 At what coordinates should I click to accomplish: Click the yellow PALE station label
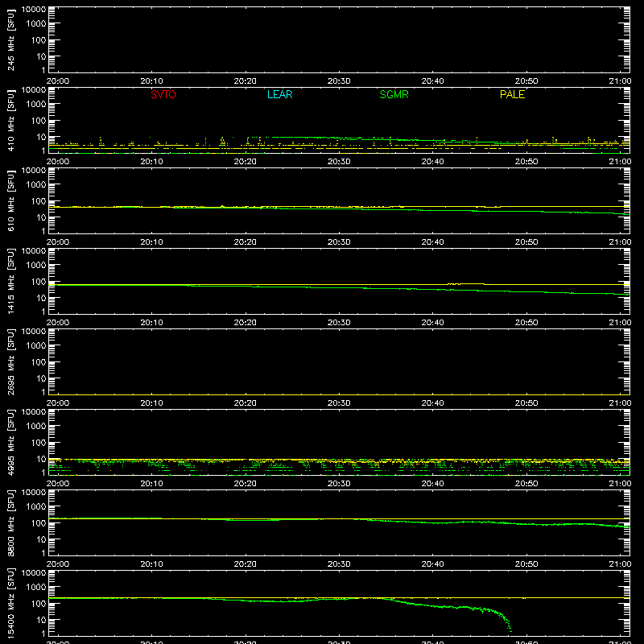tap(512, 94)
